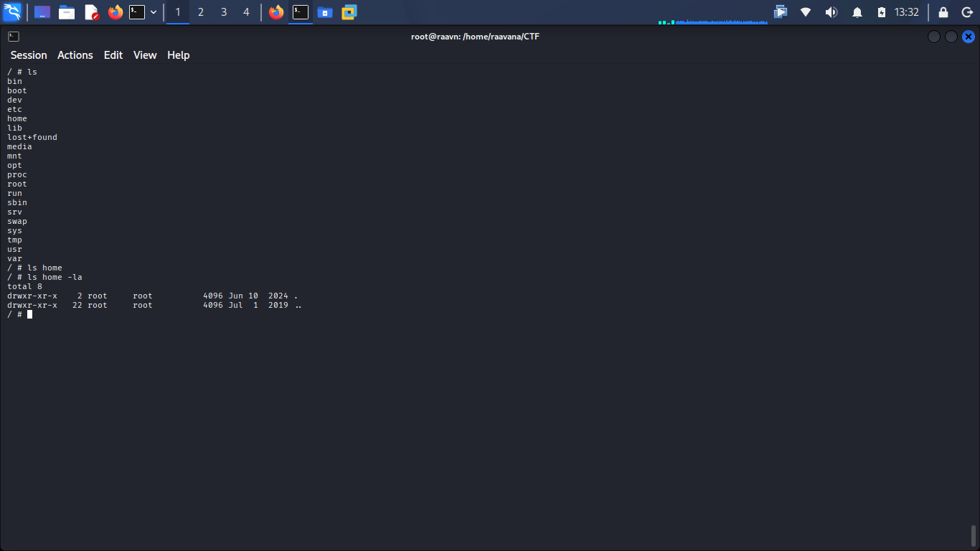The width and height of the screenshot is (980, 551).
Task: Select workspace 3 in the pager
Action: click(224, 12)
